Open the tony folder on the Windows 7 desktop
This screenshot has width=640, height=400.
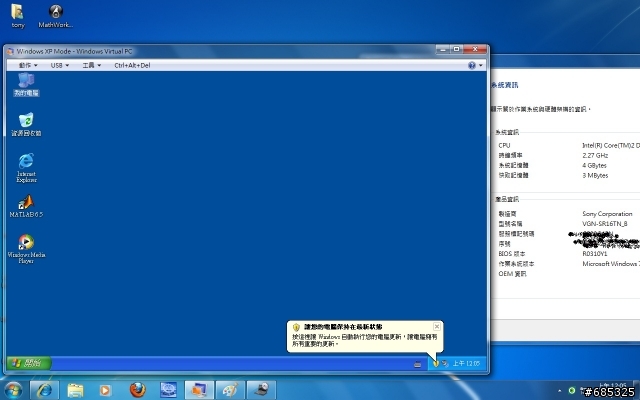coord(18,16)
